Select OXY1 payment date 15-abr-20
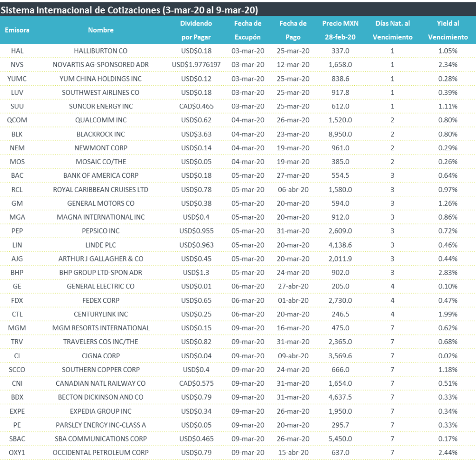Image resolution: width=476 pixels, height=462 pixels. tap(293, 453)
